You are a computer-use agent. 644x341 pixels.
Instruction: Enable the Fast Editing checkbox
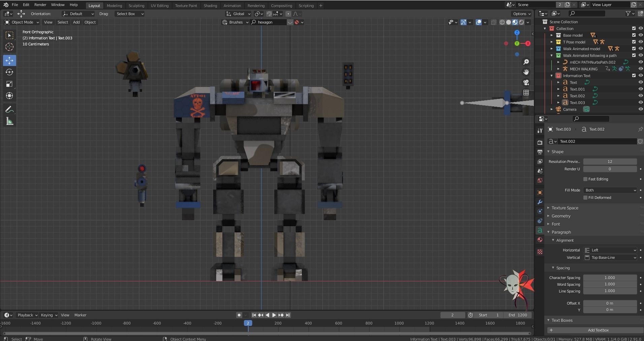point(585,179)
